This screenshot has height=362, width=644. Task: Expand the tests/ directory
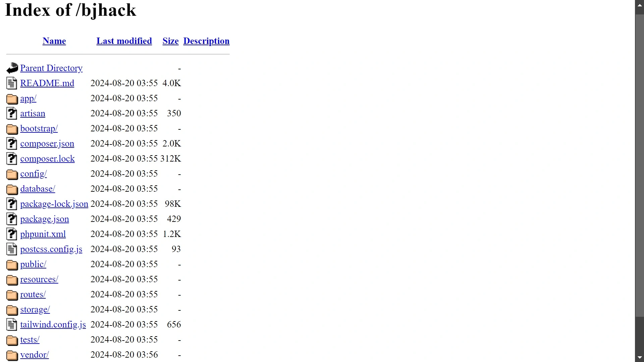pos(30,340)
